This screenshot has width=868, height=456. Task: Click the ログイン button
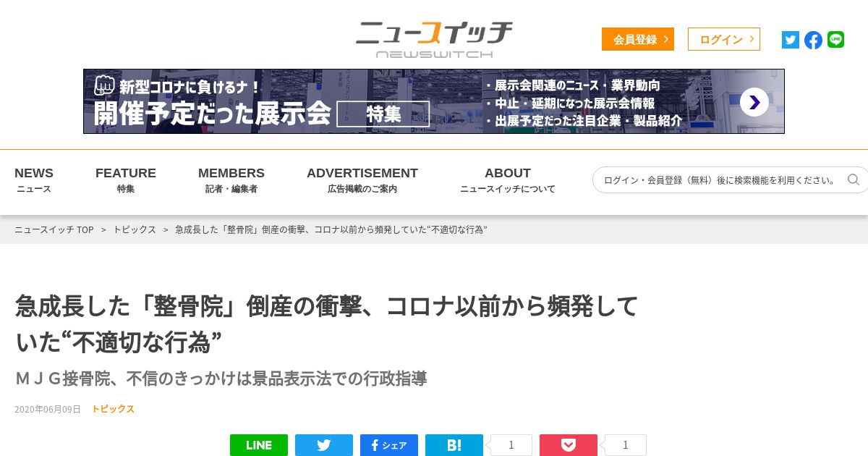(724, 39)
